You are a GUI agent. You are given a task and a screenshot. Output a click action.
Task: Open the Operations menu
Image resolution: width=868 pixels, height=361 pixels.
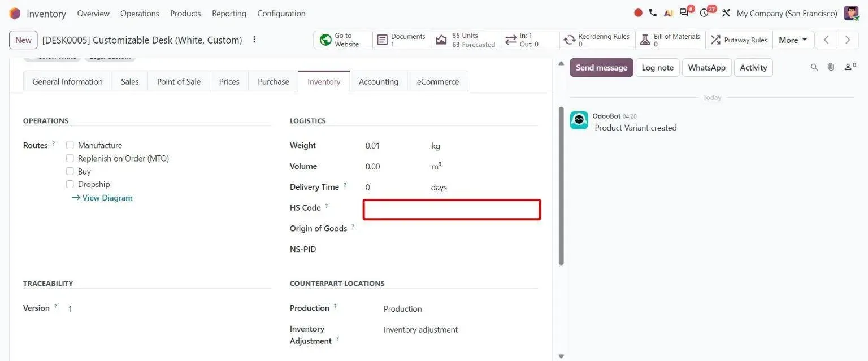click(x=140, y=13)
